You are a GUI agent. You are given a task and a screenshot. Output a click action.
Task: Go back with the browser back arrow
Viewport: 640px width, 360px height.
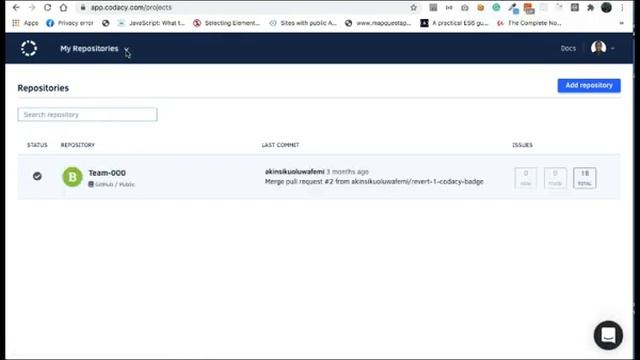point(16,7)
